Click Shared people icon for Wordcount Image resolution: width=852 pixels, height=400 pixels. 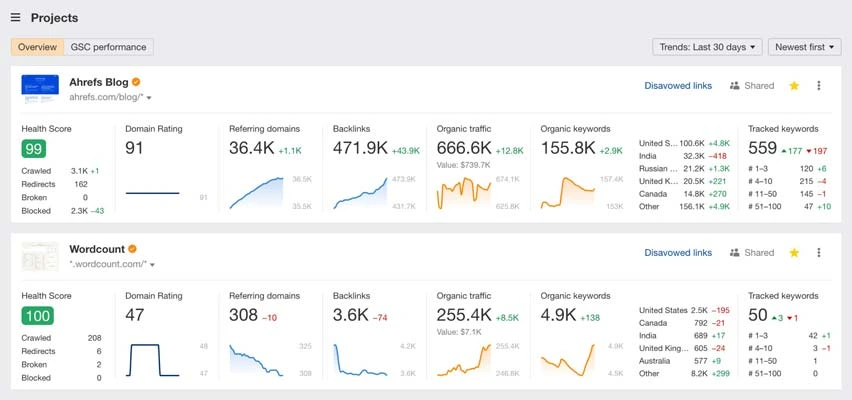click(735, 253)
